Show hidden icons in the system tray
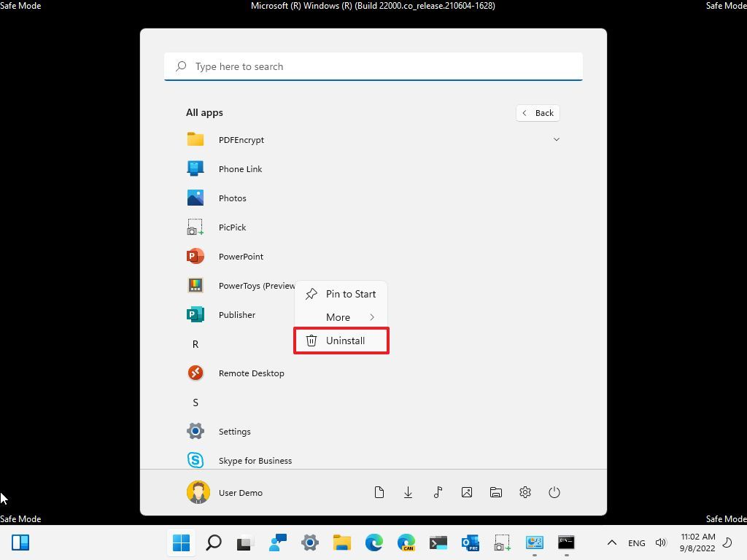The height and width of the screenshot is (560, 747). click(611, 542)
